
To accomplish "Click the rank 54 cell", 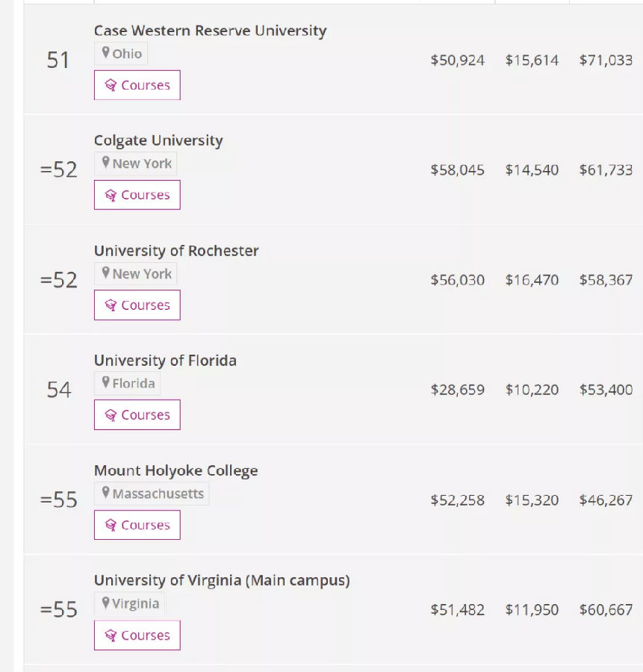I will 59,390.
